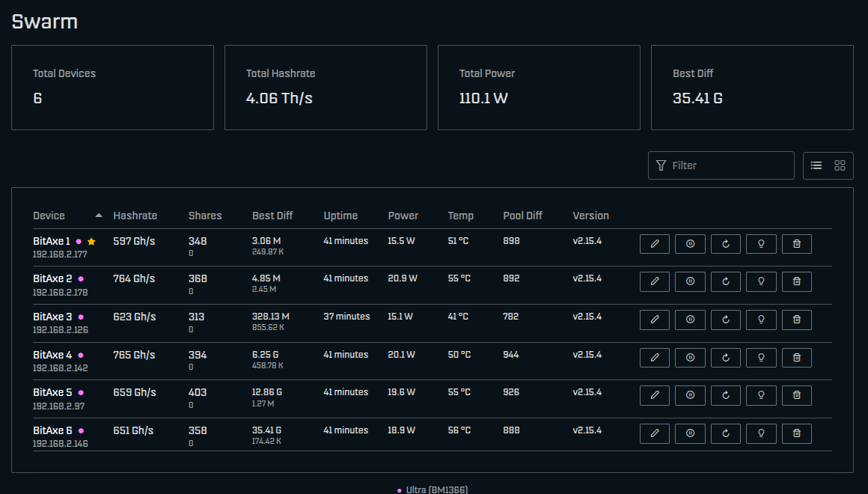Click the pause icon for BitAxe 2
Image resolution: width=868 pixels, height=494 pixels.
click(x=691, y=281)
